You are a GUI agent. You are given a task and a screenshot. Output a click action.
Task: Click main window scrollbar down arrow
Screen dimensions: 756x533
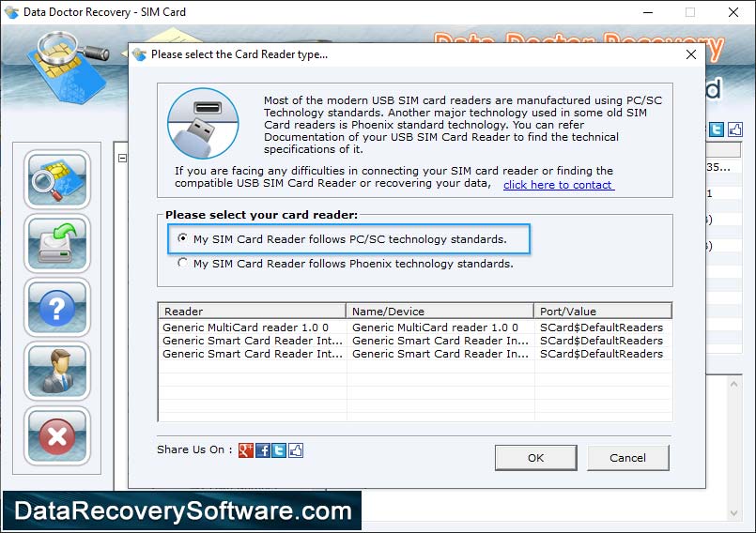click(733, 513)
